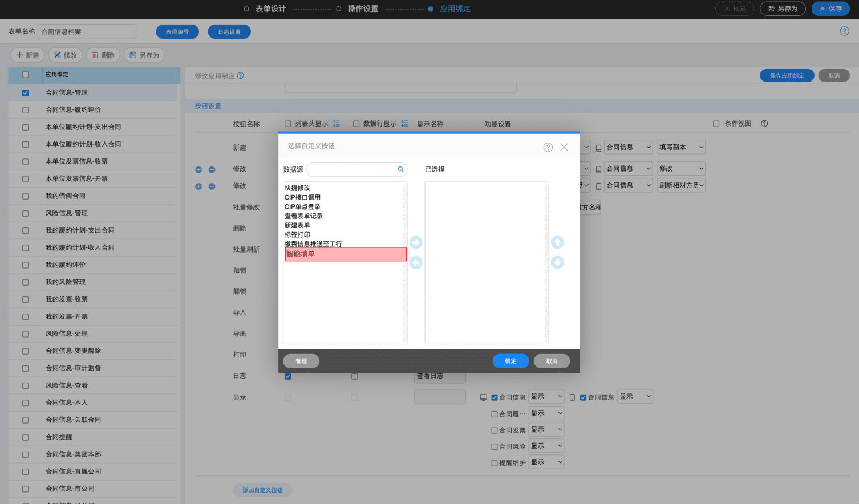Select 快捷修改 in the data source list
Image resolution: width=859 pixels, height=504 pixels.
point(297,188)
